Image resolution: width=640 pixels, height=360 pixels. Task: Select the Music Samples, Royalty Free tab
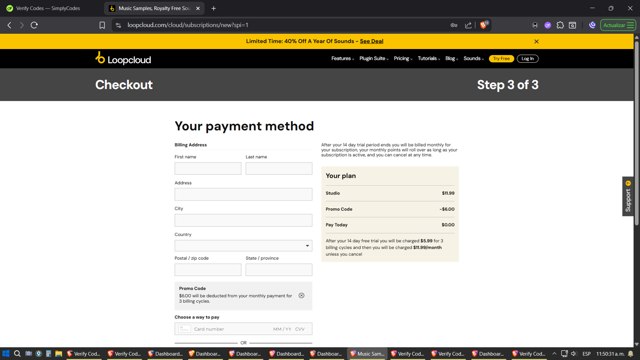tap(154, 8)
